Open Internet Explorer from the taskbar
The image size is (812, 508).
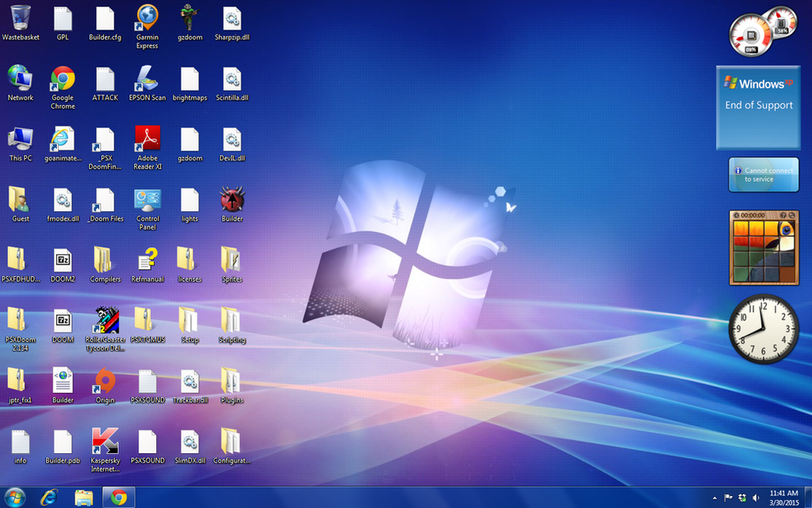(x=49, y=498)
